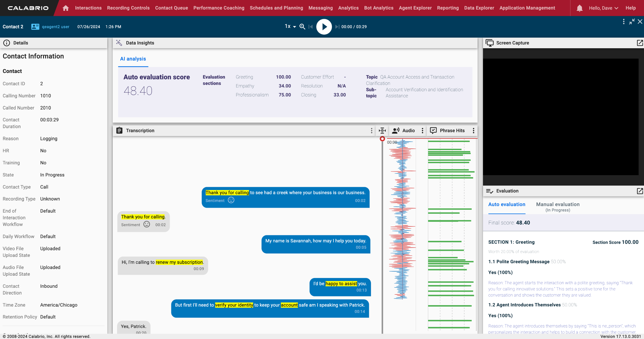Click the Home icon in the navigation bar
The height and width of the screenshot is (339, 644).
[x=66, y=8]
